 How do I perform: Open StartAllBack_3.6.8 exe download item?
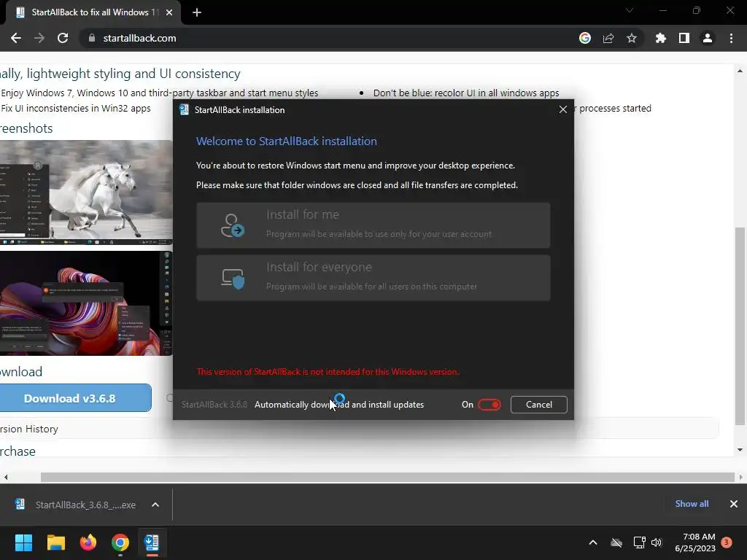[x=77, y=505]
